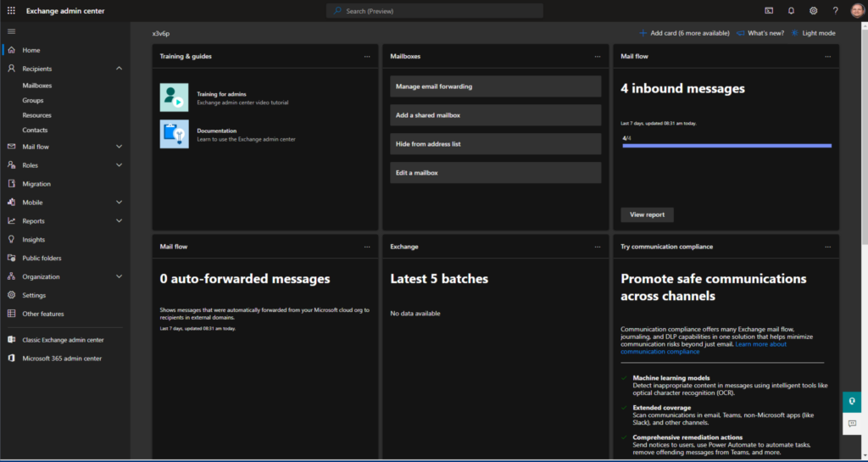Click the Other features grid icon
Image resolution: width=868 pixels, height=462 pixels.
coord(11,314)
